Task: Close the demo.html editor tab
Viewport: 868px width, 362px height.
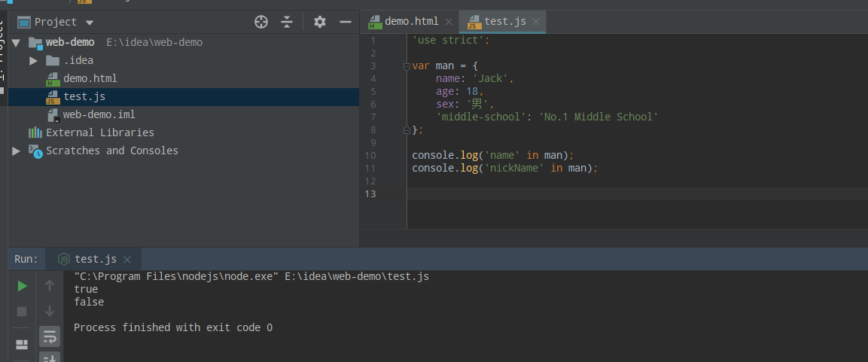Action: [449, 22]
